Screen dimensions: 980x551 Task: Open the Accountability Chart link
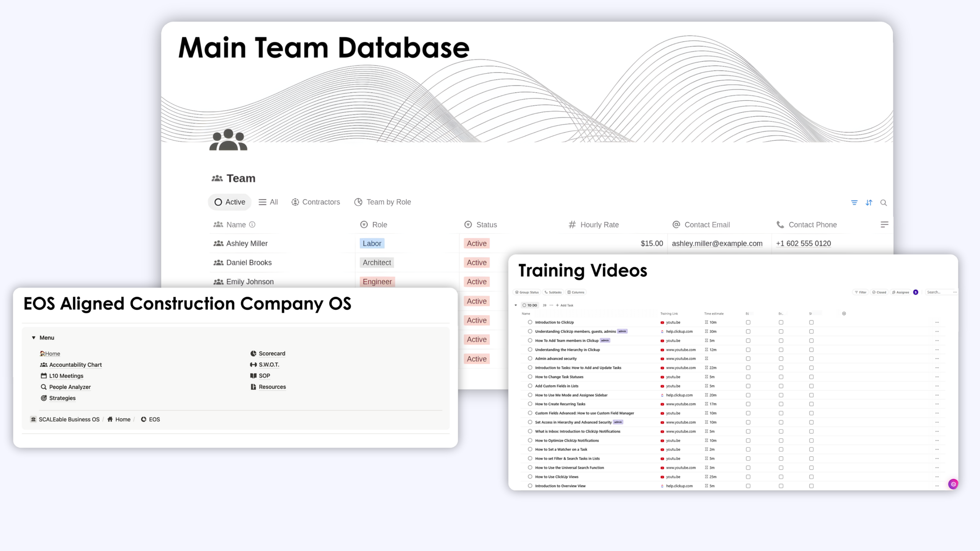coord(75,365)
